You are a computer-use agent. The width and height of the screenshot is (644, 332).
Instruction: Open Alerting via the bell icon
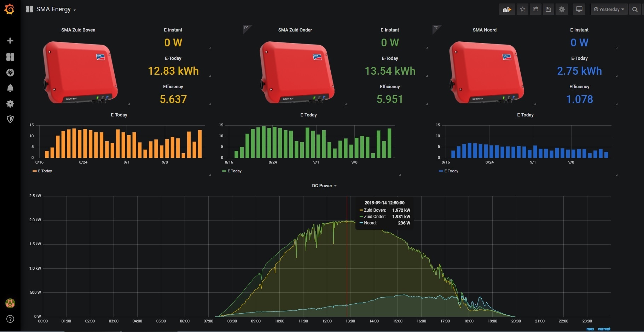10,88
